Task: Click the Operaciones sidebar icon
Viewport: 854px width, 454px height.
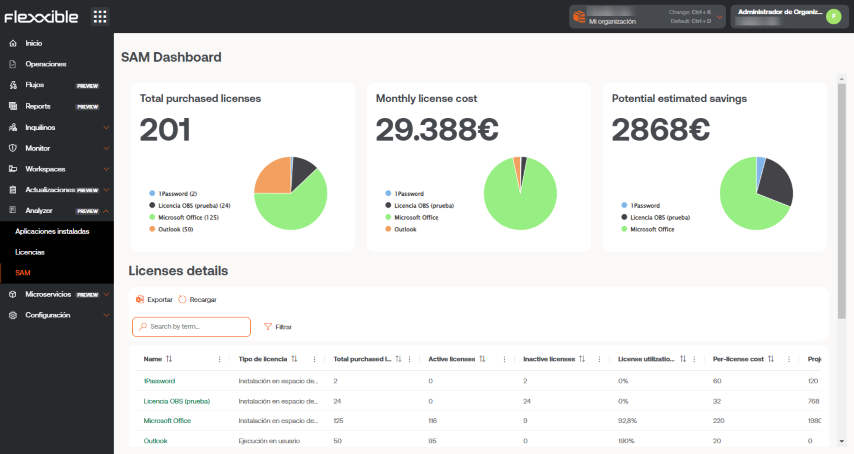Action: [13, 64]
